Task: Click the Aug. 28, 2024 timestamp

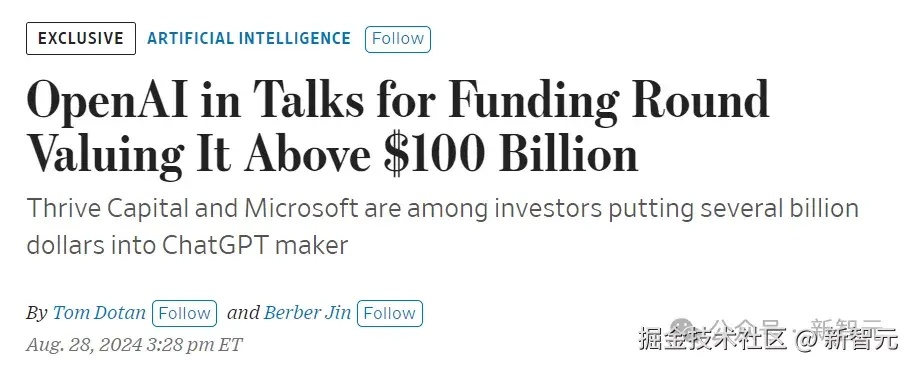Action: 134,344
